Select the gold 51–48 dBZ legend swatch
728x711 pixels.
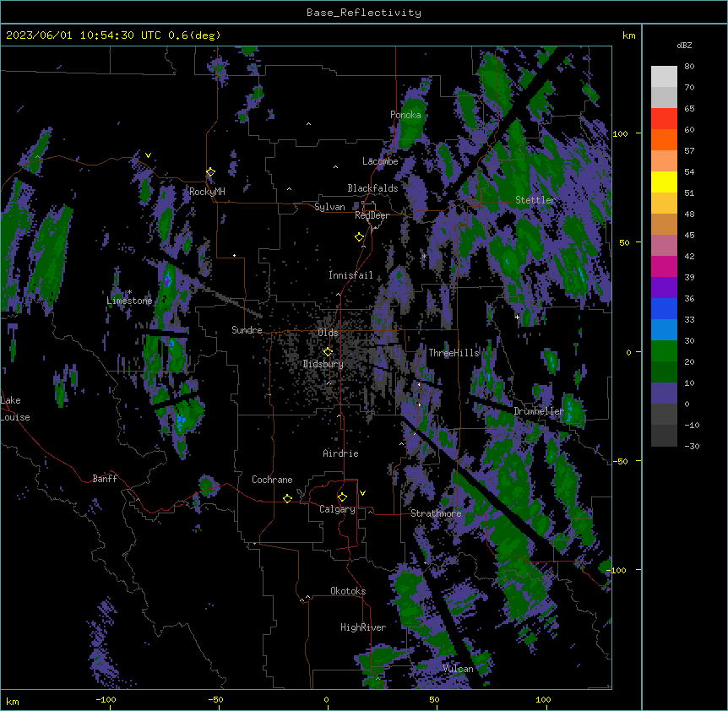click(664, 203)
